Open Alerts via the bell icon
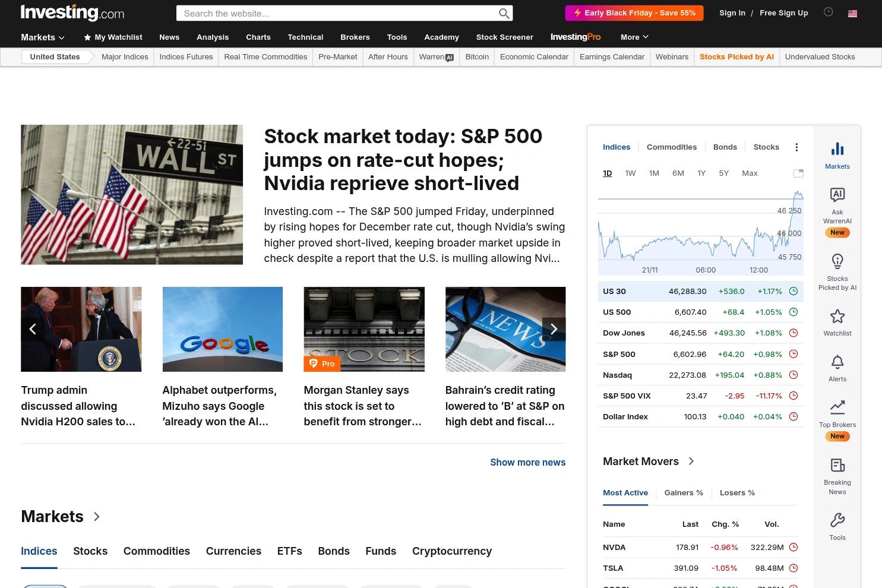Screen dimensions: 882x588 tap(837, 367)
